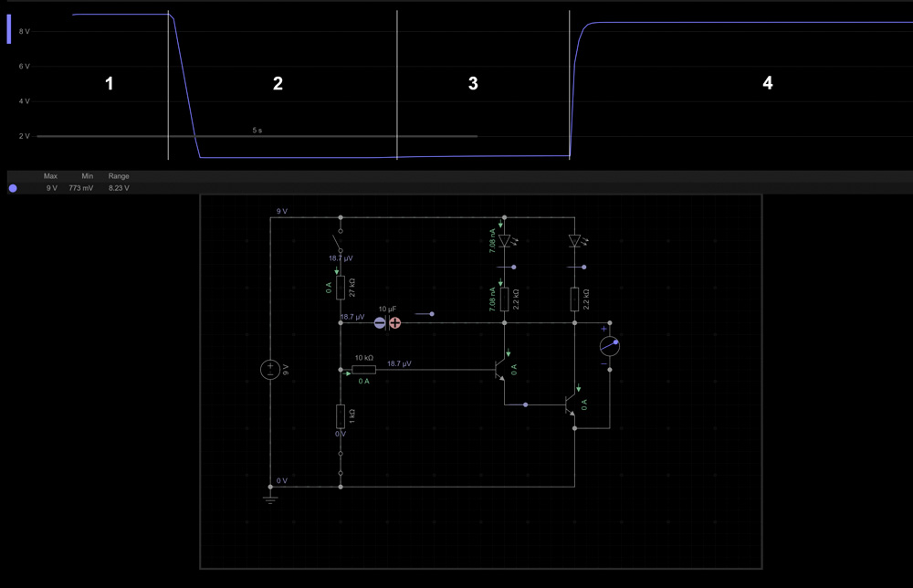This screenshot has width=913, height=588.
Task: Click the left LED
Action: point(504,241)
